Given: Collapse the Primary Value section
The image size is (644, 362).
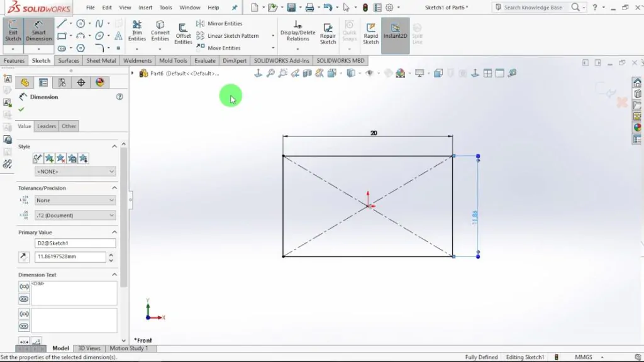Looking at the screenshot, I should (x=114, y=232).
